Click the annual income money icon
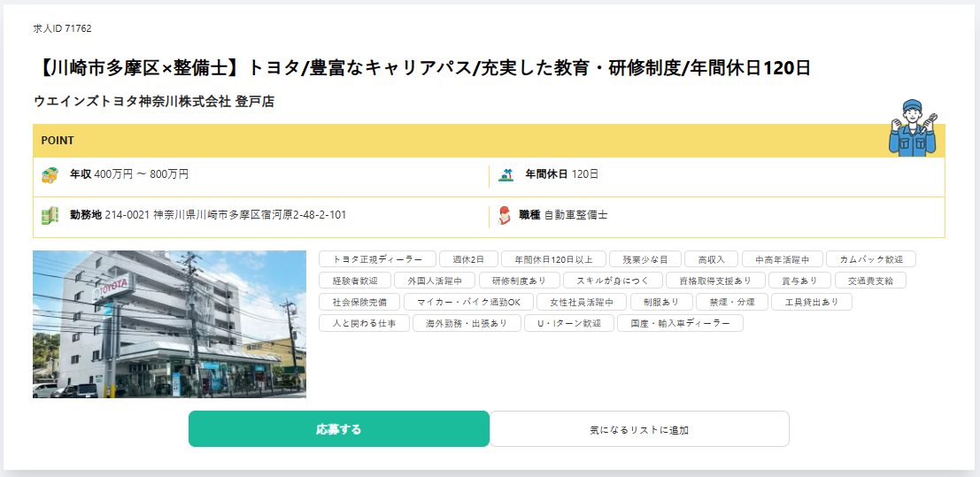980x477 pixels. click(50, 175)
